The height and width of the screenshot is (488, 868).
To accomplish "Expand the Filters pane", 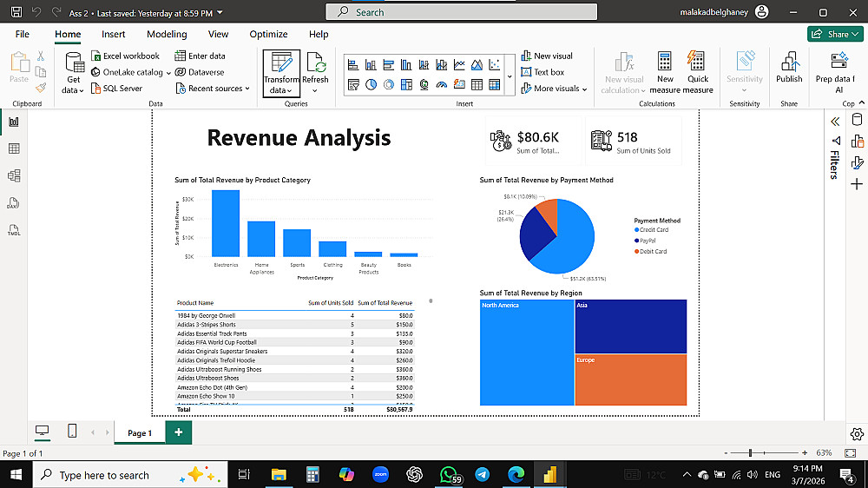I will coord(835,122).
